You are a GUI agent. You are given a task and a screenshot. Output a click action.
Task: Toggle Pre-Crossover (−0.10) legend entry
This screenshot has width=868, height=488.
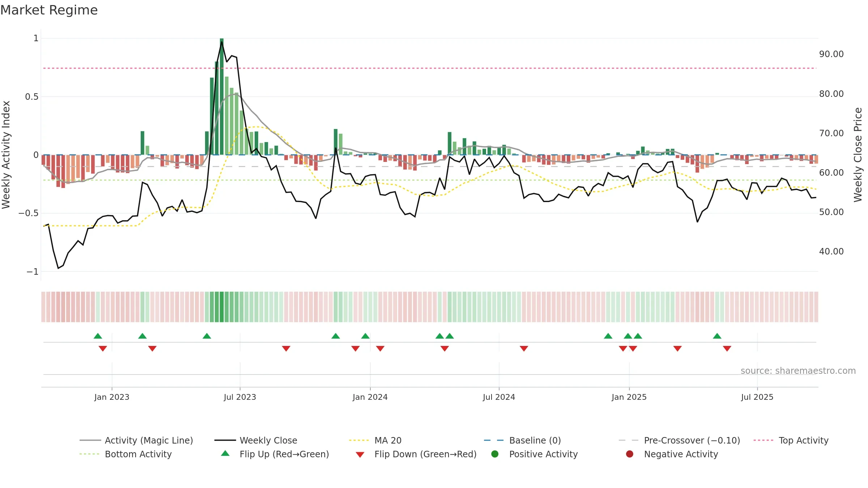click(679, 440)
